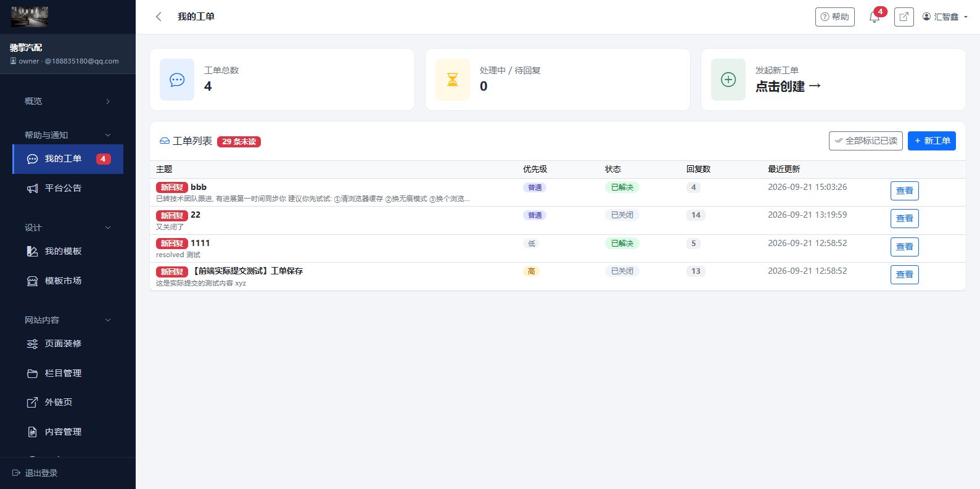Open ticket titled 【前端实际提交测试】工单保存

pos(247,271)
